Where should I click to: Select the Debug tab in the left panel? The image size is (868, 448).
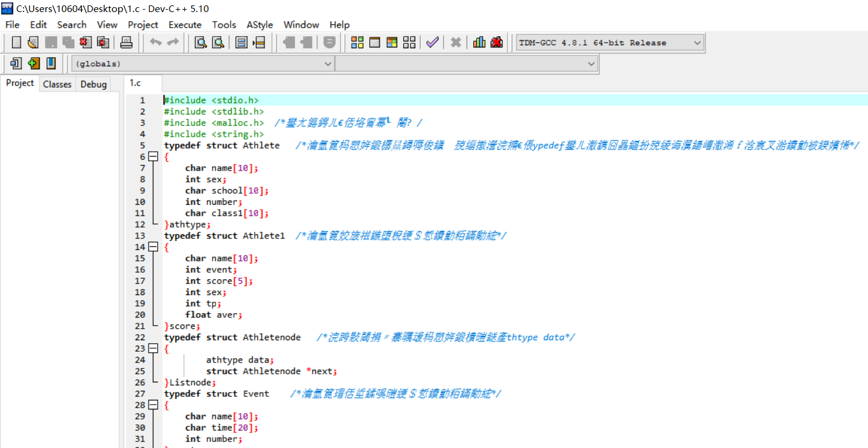pyautogui.click(x=93, y=84)
